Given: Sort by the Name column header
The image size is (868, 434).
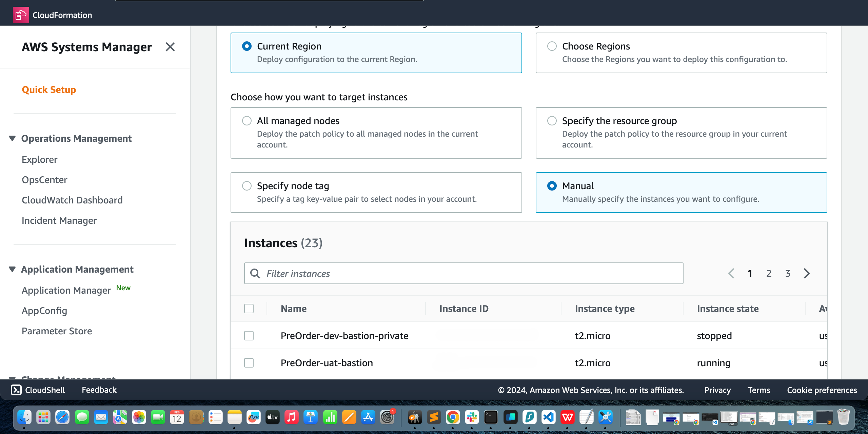Looking at the screenshot, I should [x=294, y=309].
